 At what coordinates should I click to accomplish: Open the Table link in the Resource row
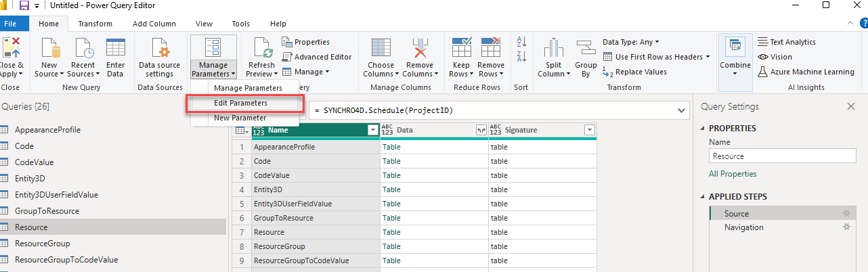391,232
